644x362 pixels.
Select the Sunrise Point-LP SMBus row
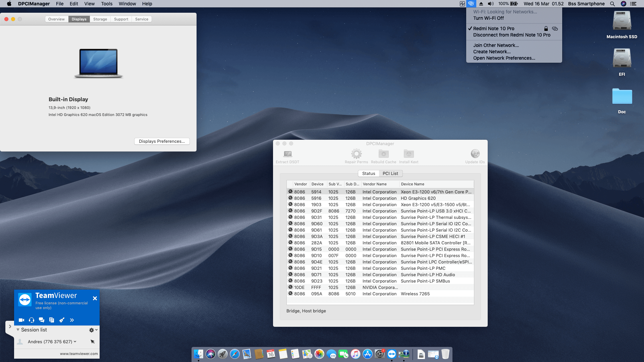[380, 281]
